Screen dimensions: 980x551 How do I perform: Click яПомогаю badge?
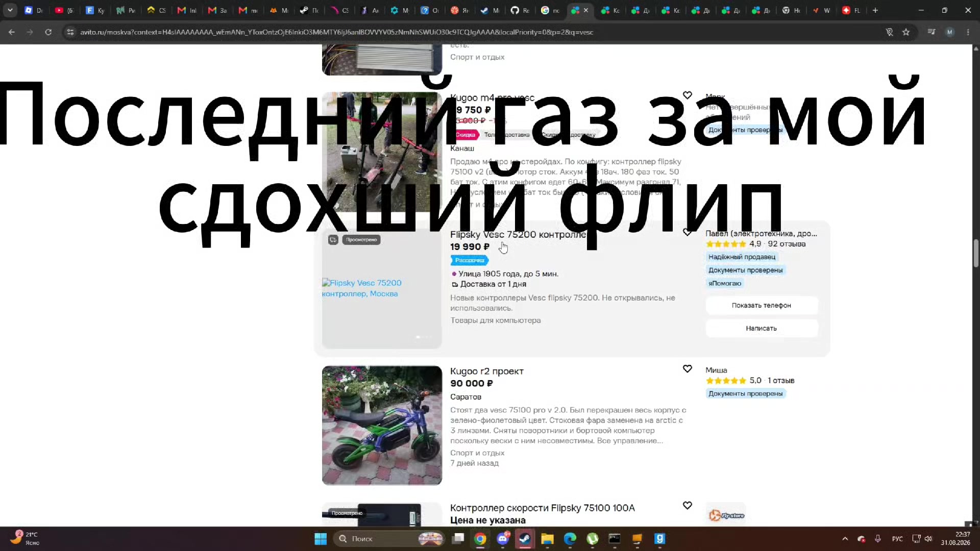pyautogui.click(x=724, y=284)
